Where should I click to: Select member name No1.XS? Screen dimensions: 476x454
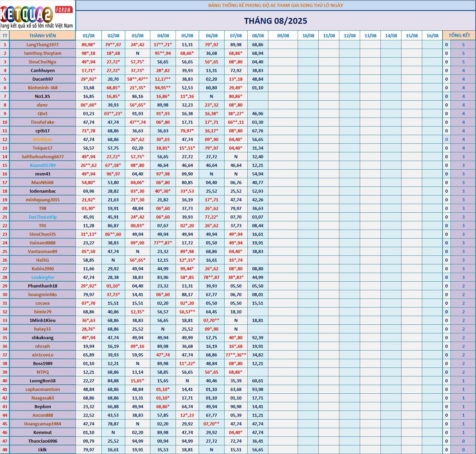click(x=42, y=96)
